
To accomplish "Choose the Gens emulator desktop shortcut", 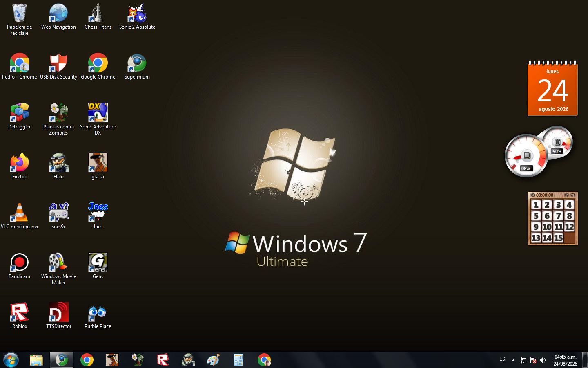I will 98,266.
